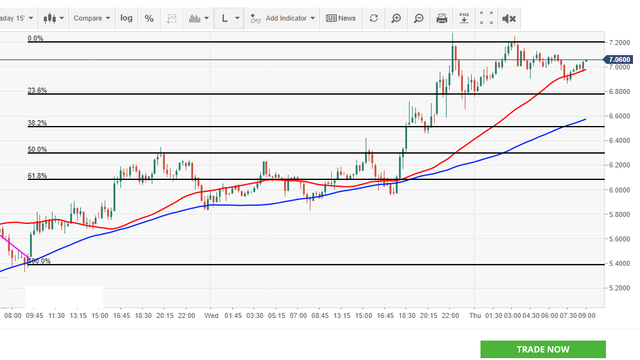Viewport: 640px width, 360px height.
Task: Select the 23.6% Fibonacci level label
Action: click(x=37, y=90)
